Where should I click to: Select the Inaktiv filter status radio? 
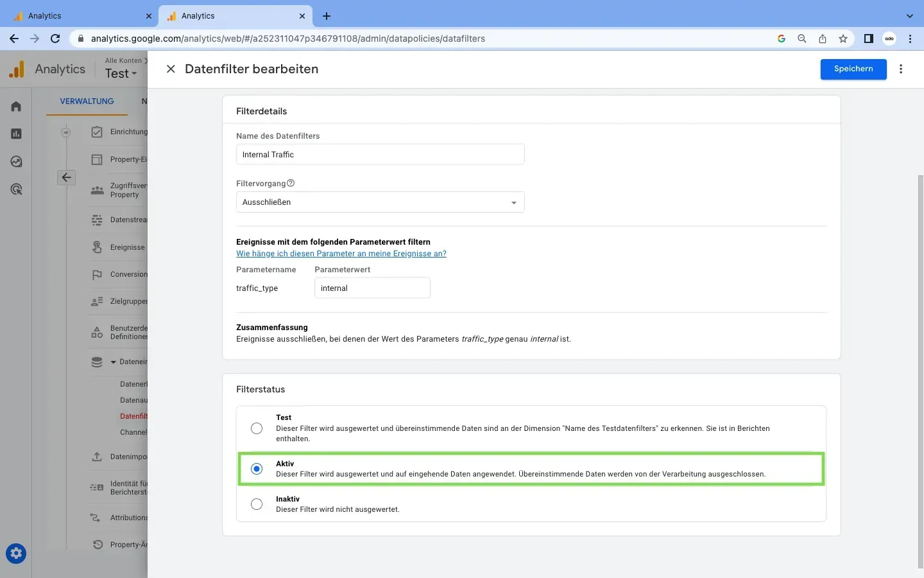(257, 504)
